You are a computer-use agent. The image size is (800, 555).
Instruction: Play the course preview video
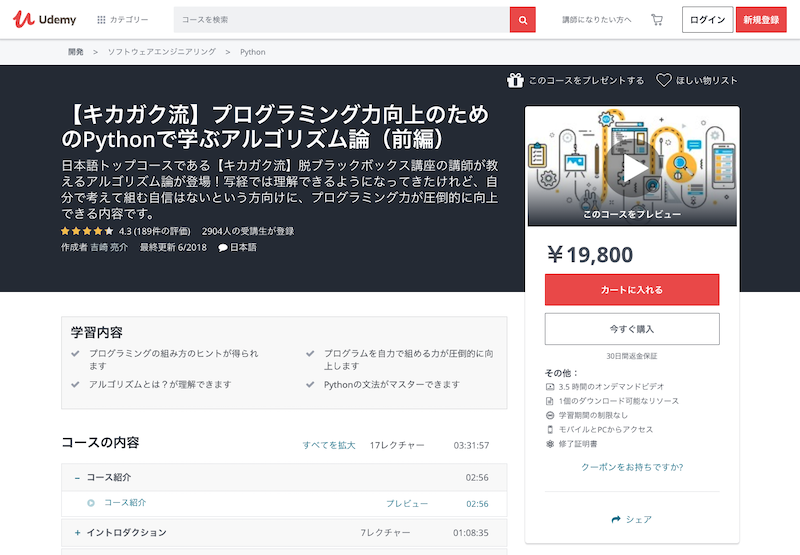pos(632,168)
